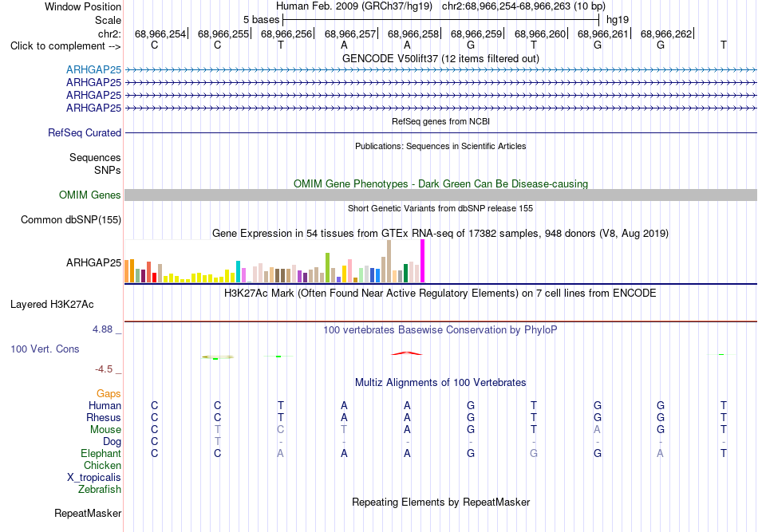Click the faded G base in the Elephant row
This screenshot has height=532, width=758.
pos(534,453)
